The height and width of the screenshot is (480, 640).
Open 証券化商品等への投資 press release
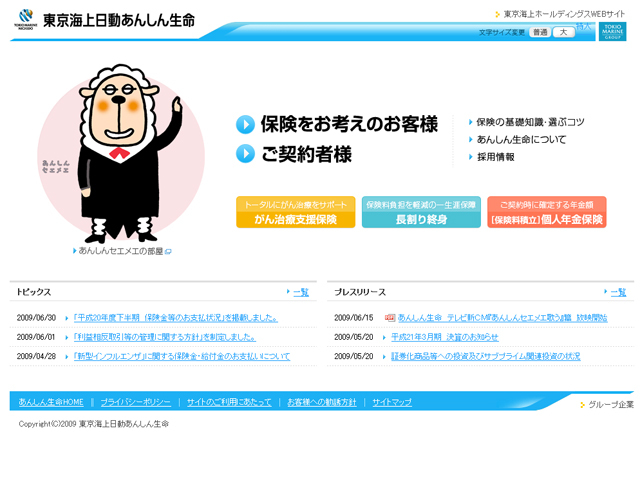pyautogui.click(x=486, y=357)
